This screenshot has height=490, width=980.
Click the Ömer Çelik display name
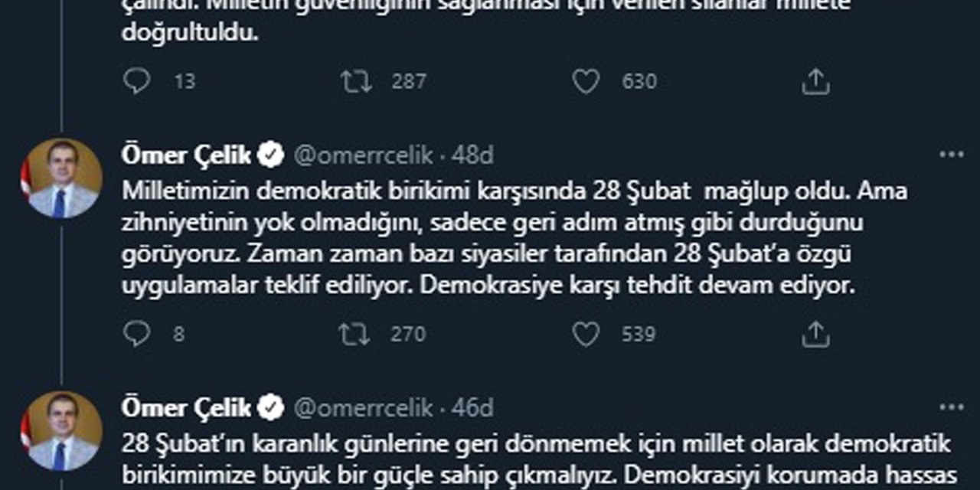(x=186, y=153)
